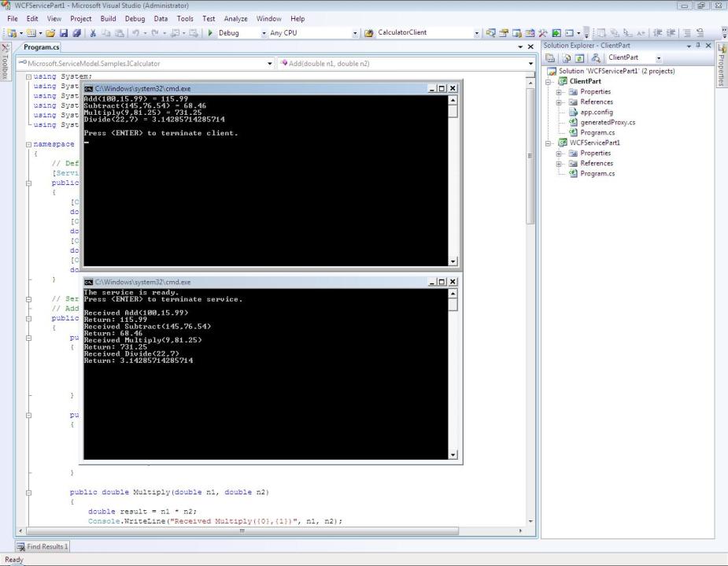Auto-hide Solution Explorer with the pin icon
The height and width of the screenshot is (566, 728).
(x=700, y=46)
